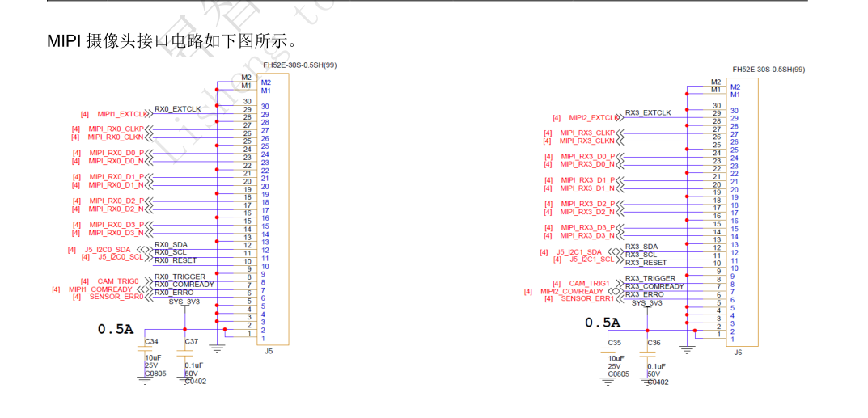The width and height of the screenshot is (868, 418).
Task: Select the J5 connector designator label
Action: (269, 351)
